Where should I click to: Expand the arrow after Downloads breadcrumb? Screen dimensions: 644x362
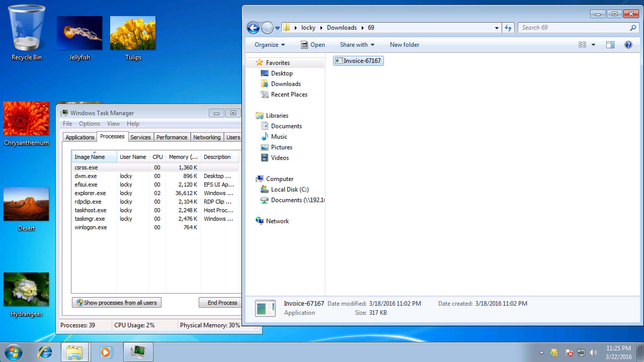tap(363, 28)
